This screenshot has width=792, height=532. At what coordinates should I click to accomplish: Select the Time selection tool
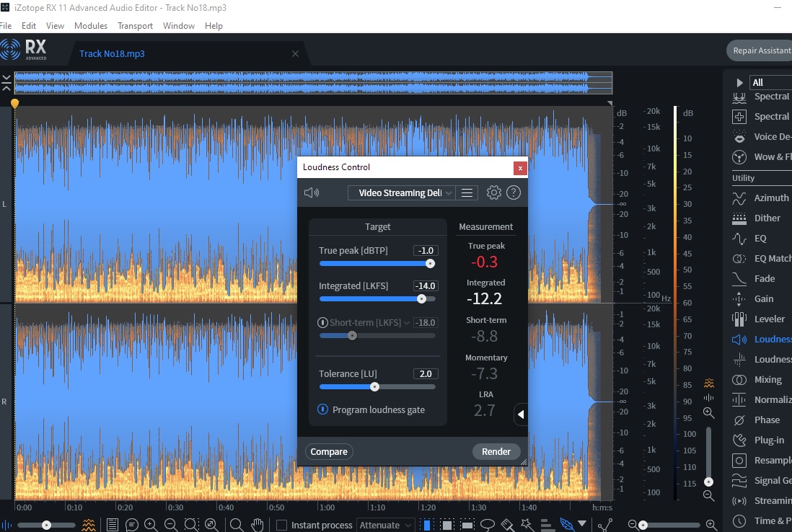pos(427,525)
